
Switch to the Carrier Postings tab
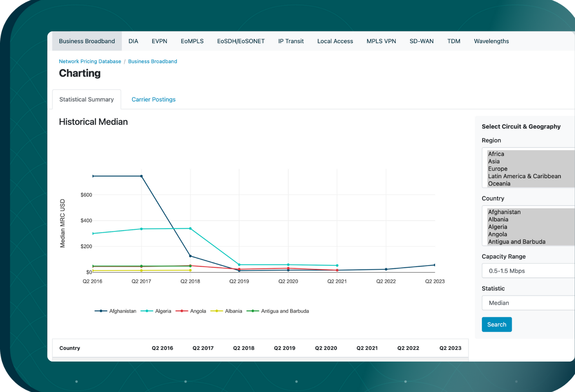(154, 100)
